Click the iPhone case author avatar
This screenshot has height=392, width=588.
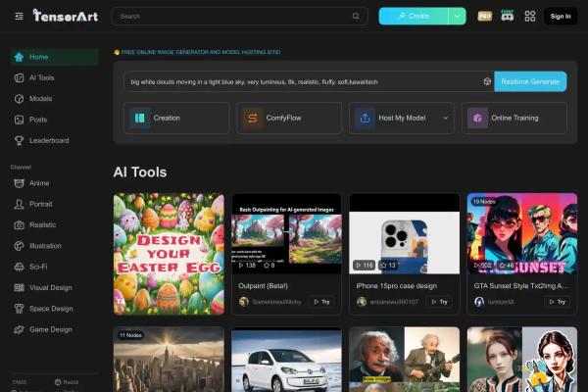(362, 302)
